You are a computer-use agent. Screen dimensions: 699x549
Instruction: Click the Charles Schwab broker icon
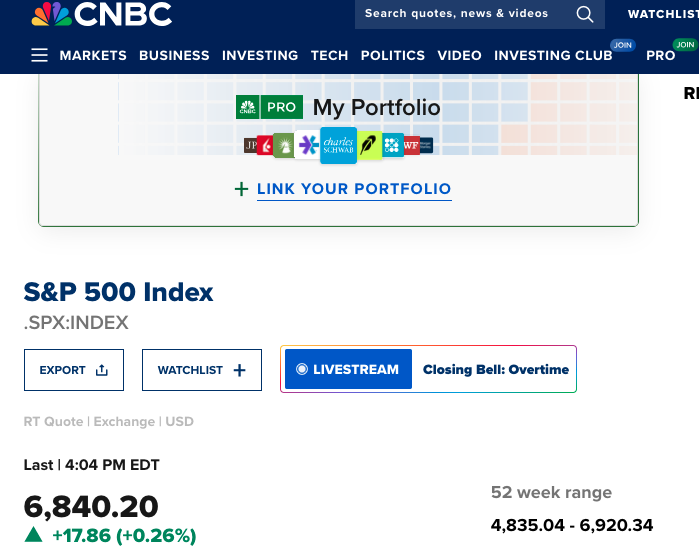coord(338,146)
